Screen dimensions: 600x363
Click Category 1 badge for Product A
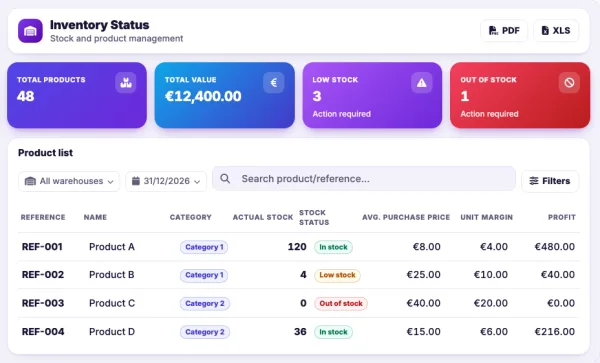[204, 247]
